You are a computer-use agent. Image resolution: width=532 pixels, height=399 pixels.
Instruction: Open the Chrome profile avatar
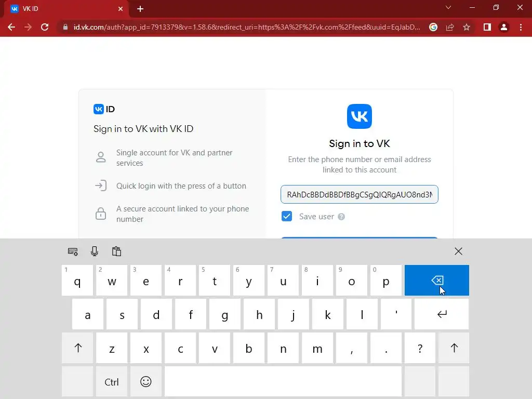(504, 27)
